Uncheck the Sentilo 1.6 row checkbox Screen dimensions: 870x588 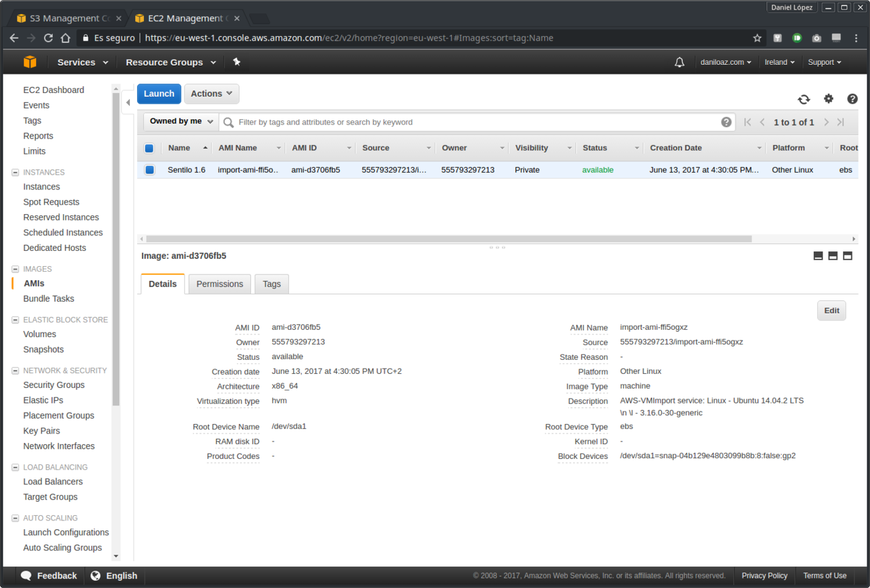pyautogui.click(x=149, y=170)
